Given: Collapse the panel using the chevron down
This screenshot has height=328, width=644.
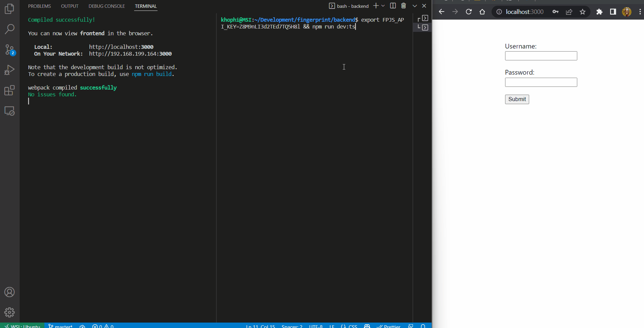Looking at the screenshot, I should [x=415, y=6].
